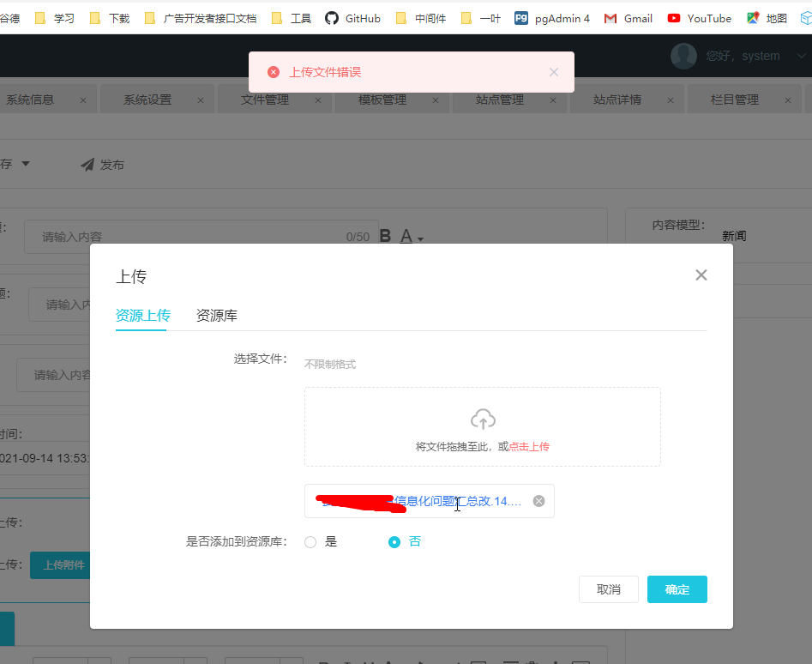Switch to 资源库 tab
The image size is (812, 664).
click(216, 316)
